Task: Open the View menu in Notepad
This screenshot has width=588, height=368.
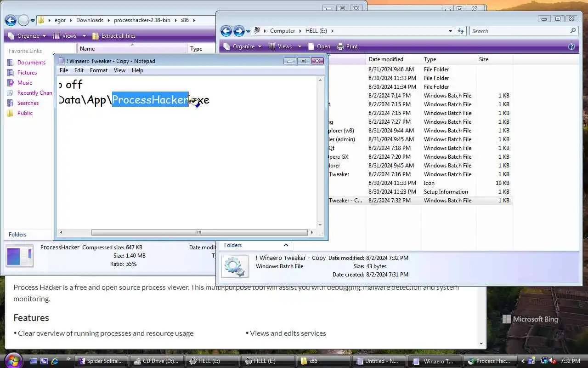Action: click(x=119, y=70)
